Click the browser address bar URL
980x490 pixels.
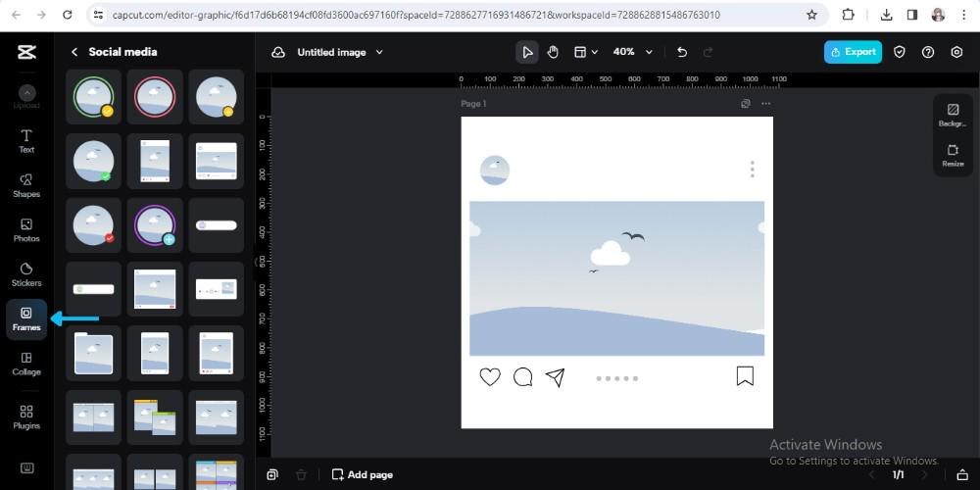pos(416,15)
